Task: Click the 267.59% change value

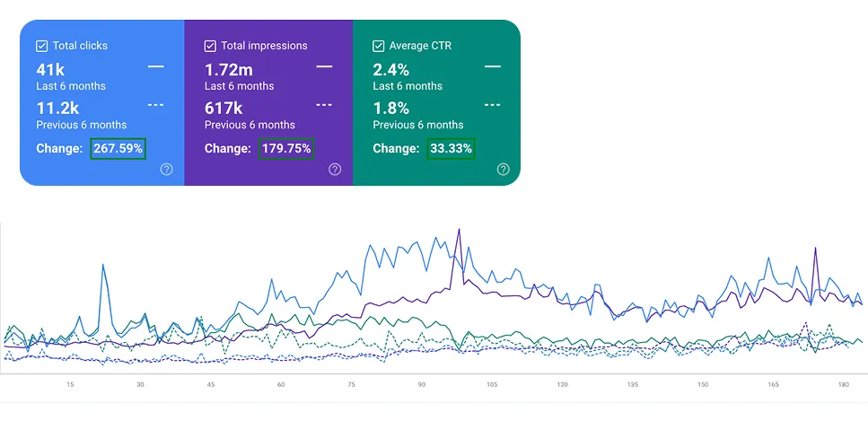Action: tap(118, 149)
